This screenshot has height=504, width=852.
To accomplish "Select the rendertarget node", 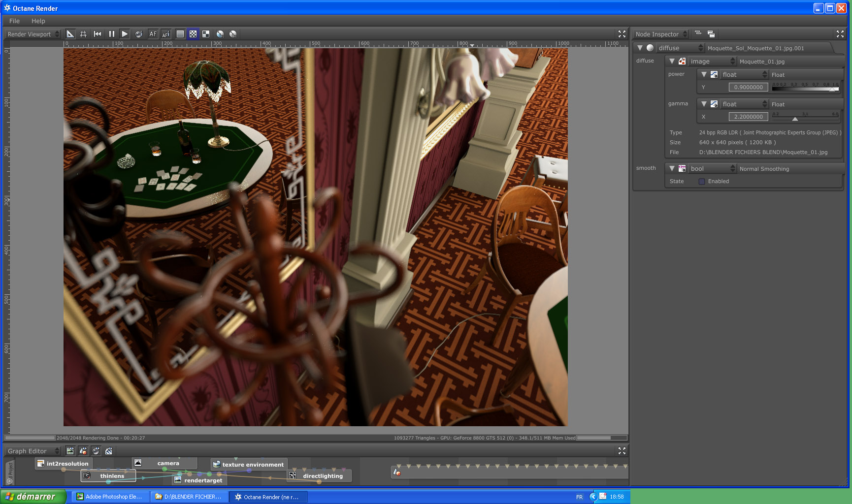I will (200, 480).
